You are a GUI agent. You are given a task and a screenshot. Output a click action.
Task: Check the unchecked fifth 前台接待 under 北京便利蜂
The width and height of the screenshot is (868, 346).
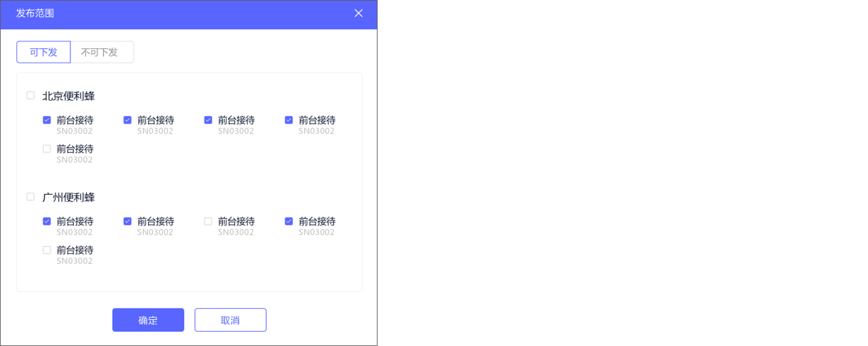tap(47, 149)
